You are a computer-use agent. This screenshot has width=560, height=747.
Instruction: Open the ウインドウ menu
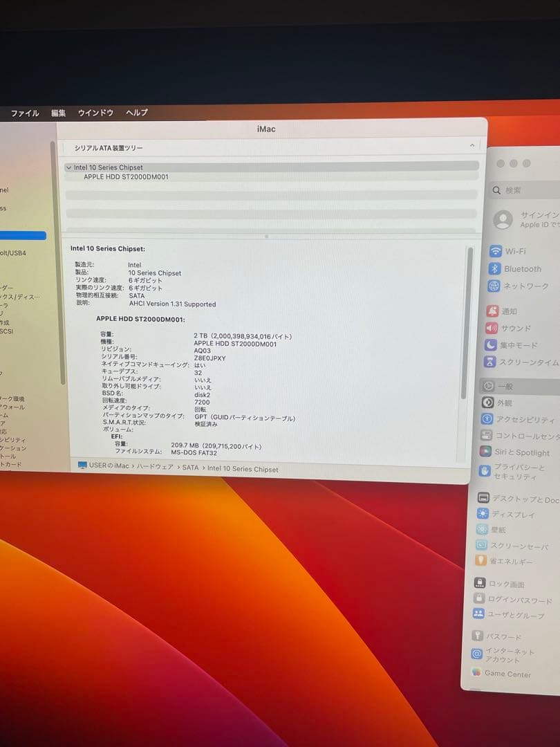pos(95,113)
